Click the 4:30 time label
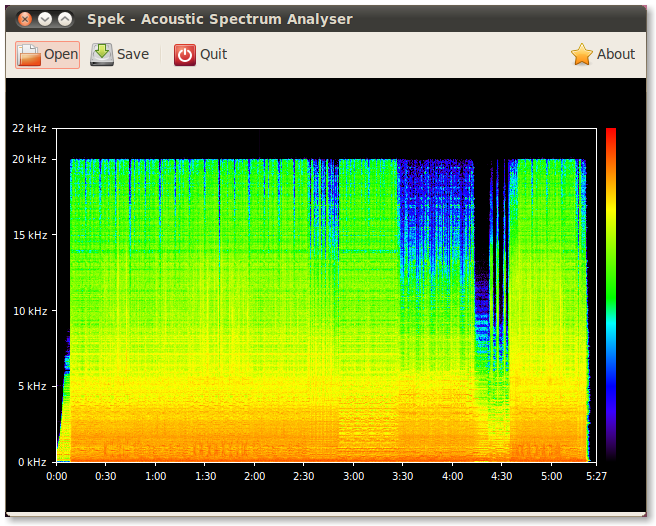This screenshot has width=656, height=526. [502, 477]
